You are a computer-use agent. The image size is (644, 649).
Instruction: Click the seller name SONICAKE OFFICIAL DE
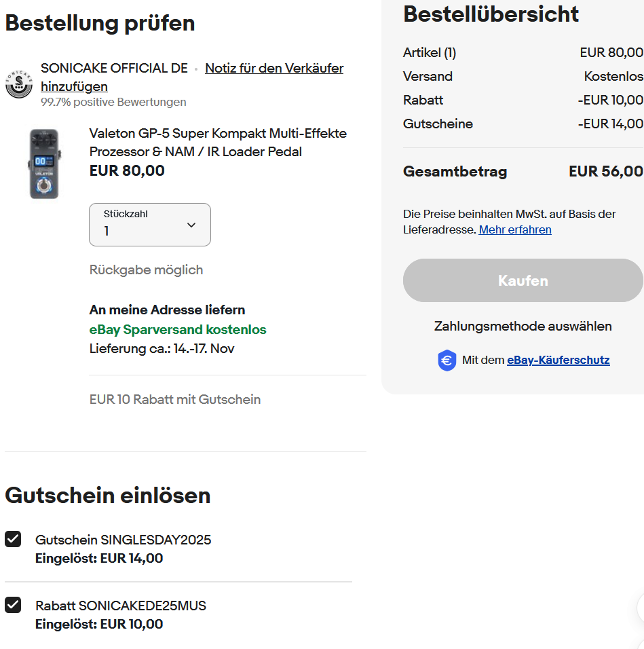(x=114, y=69)
